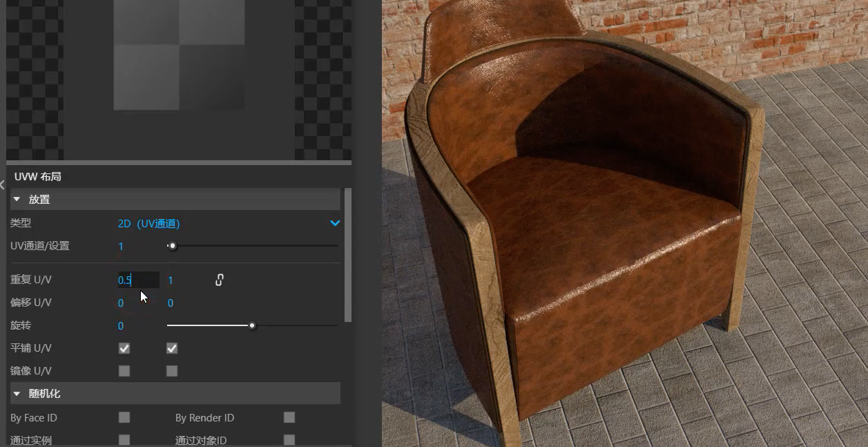Enable the first 镜像 U/V checkbox
Screen dimensions: 868x447
[x=124, y=371]
